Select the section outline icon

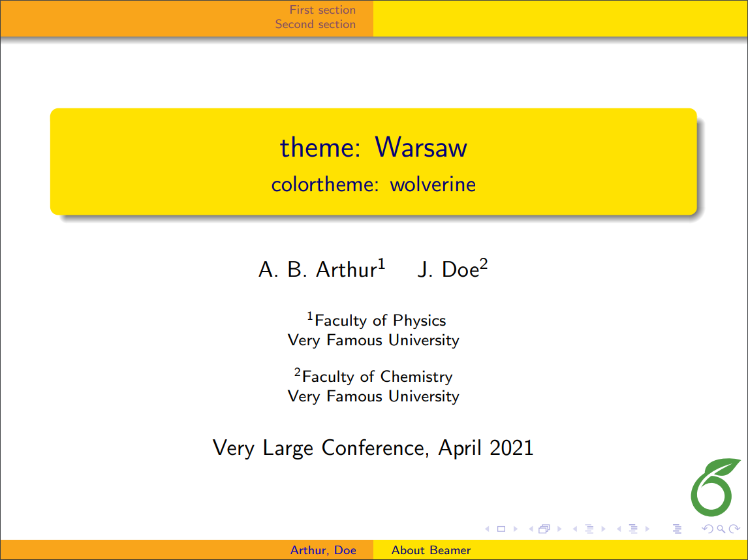633,529
